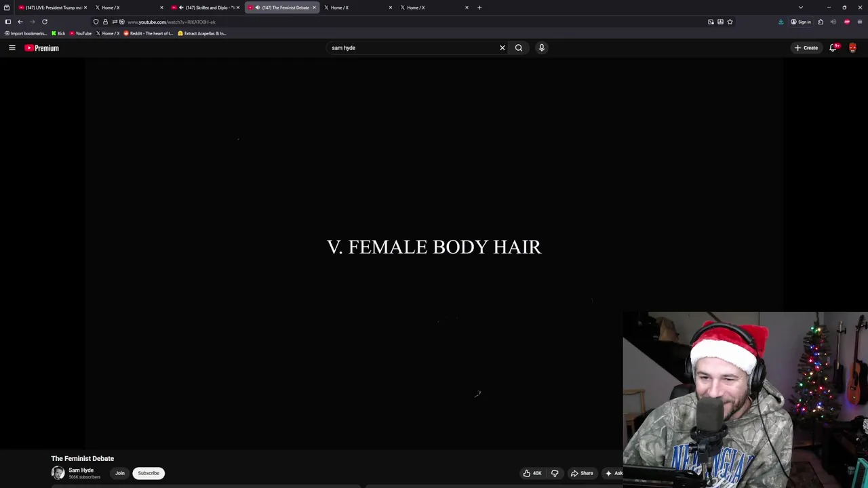Like the video with thumbs up
This screenshot has height=488, width=868.
(532, 473)
